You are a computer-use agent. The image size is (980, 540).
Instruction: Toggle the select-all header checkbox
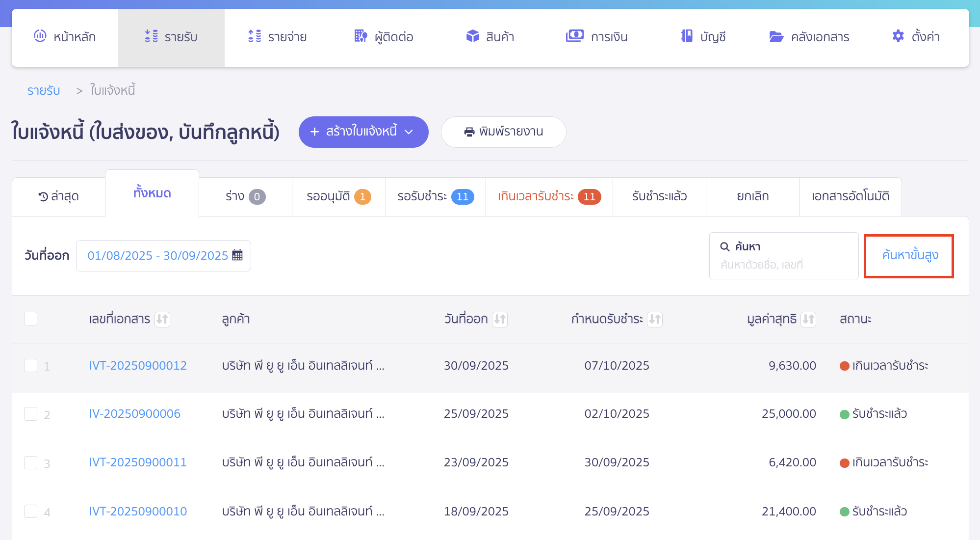pyautogui.click(x=31, y=319)
